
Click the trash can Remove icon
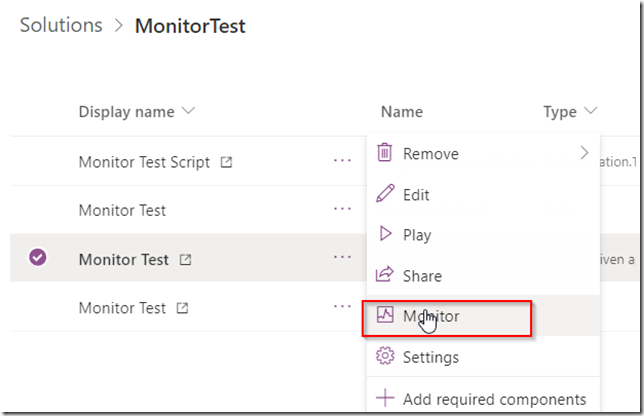coord(384,152)
